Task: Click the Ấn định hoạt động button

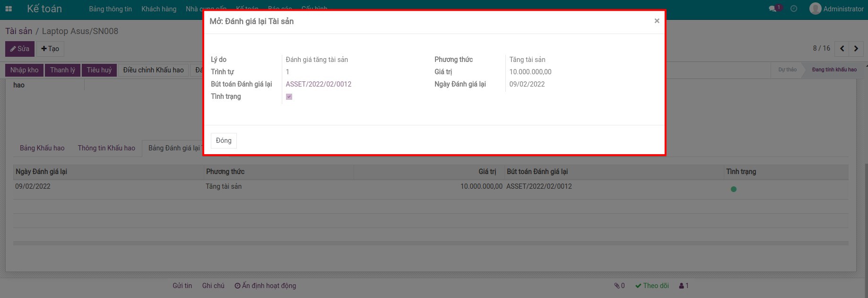Action: click(x=265, y=286)
